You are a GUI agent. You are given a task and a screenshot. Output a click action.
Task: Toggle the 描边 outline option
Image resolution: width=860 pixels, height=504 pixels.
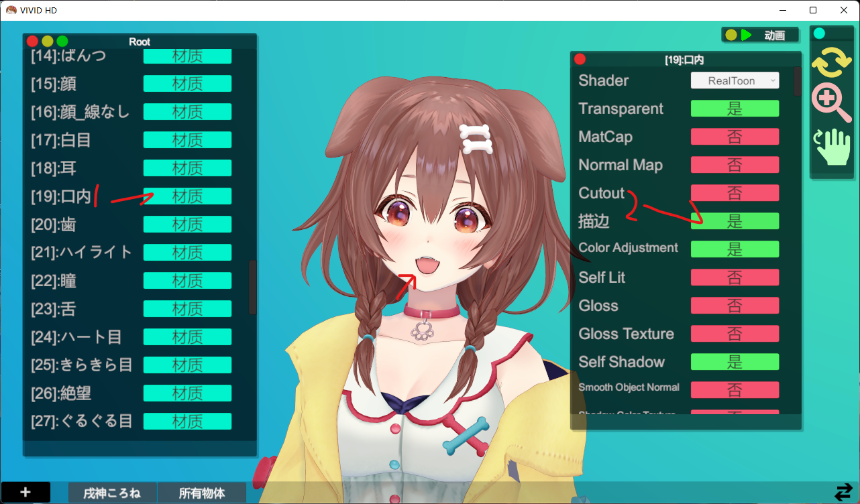pos(735,221)
